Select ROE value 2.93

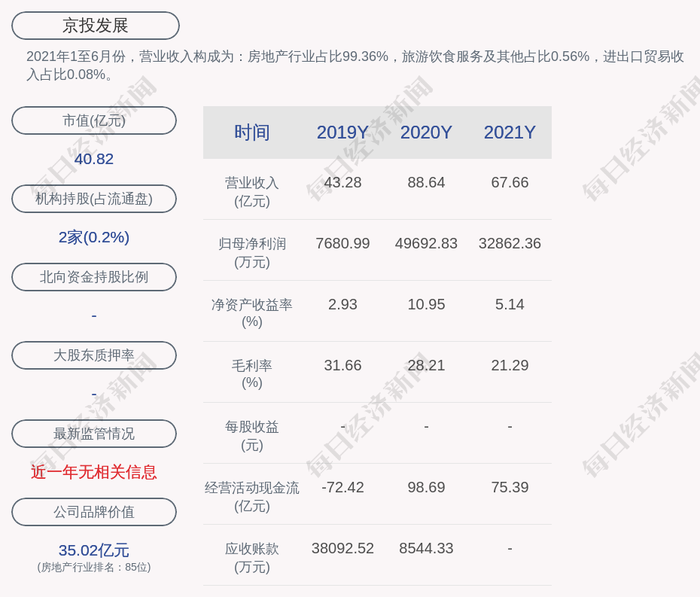click(342, 305)
